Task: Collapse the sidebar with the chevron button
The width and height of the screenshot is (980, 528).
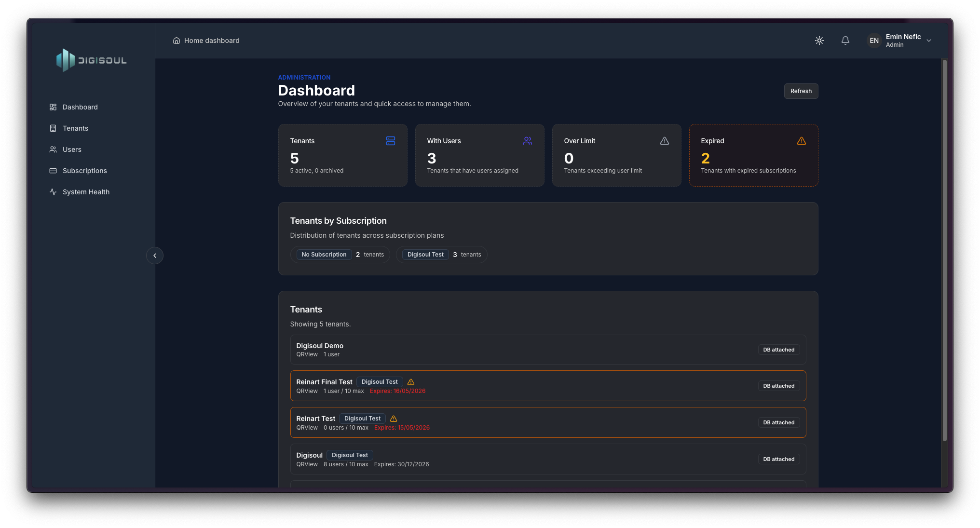Action: (x=155, y=256)
